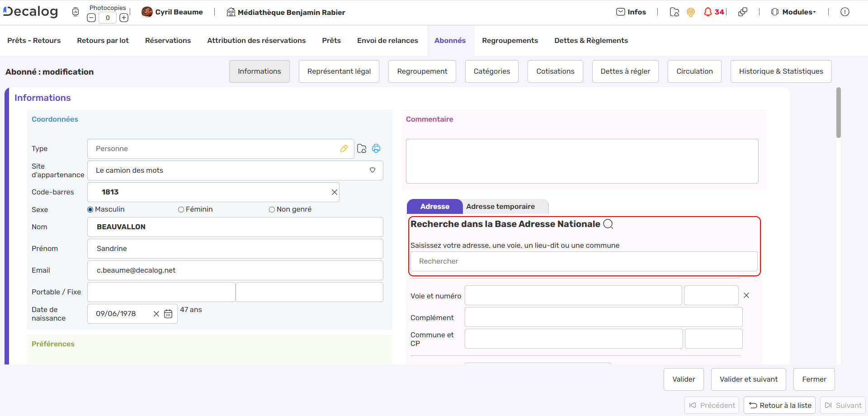Image resolution: width=868 pixels, height=416 pixels.
Task: Select the Non genré radio option
Action: click(x=272, y=209)
